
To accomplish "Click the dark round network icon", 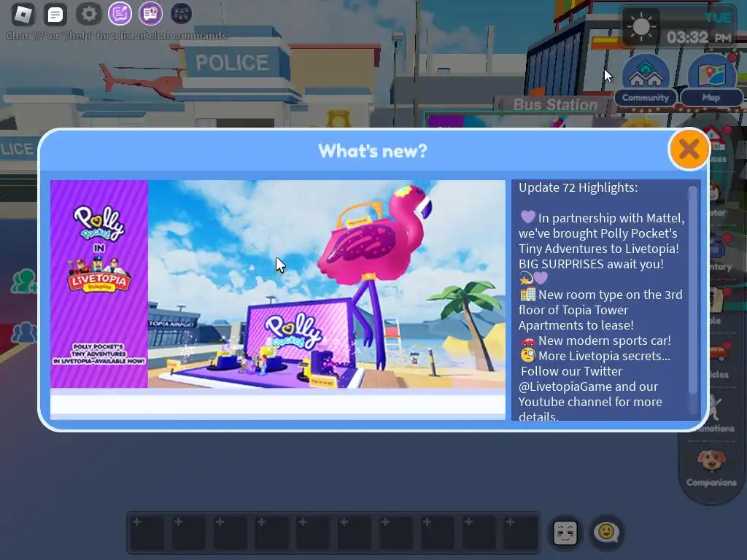I will [x=181, y=13].
